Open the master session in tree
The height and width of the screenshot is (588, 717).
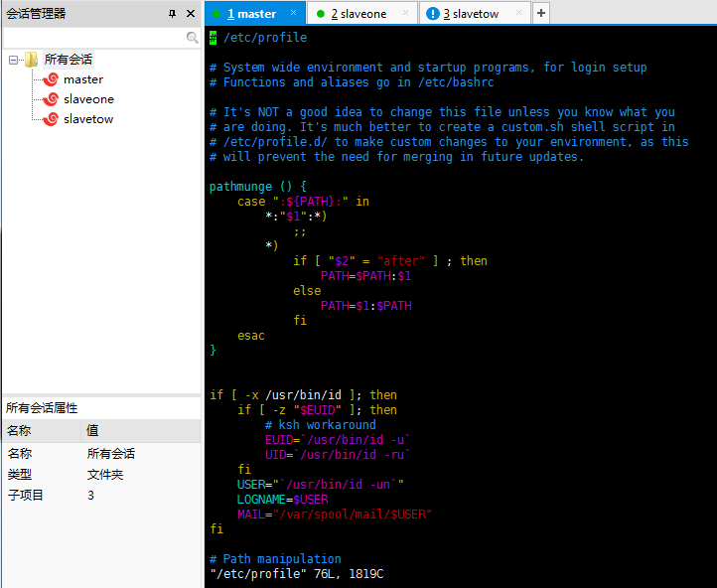(x=83, y=79)
